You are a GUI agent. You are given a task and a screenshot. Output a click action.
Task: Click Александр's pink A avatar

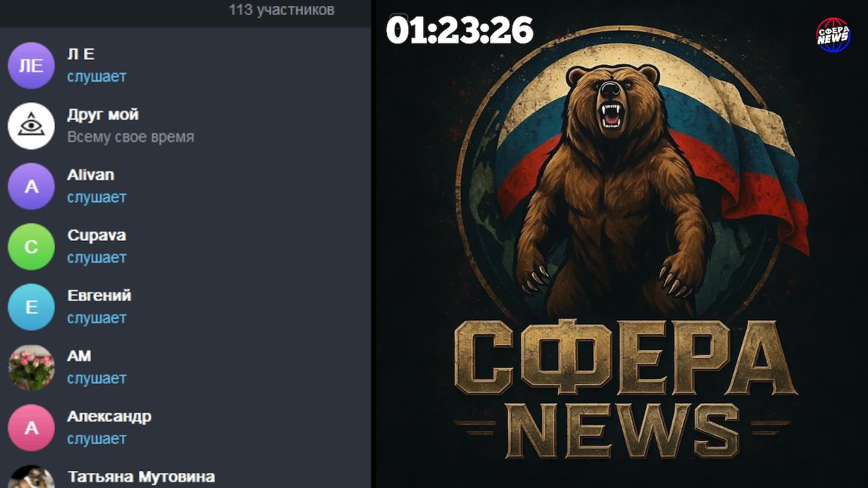[31, 427]
